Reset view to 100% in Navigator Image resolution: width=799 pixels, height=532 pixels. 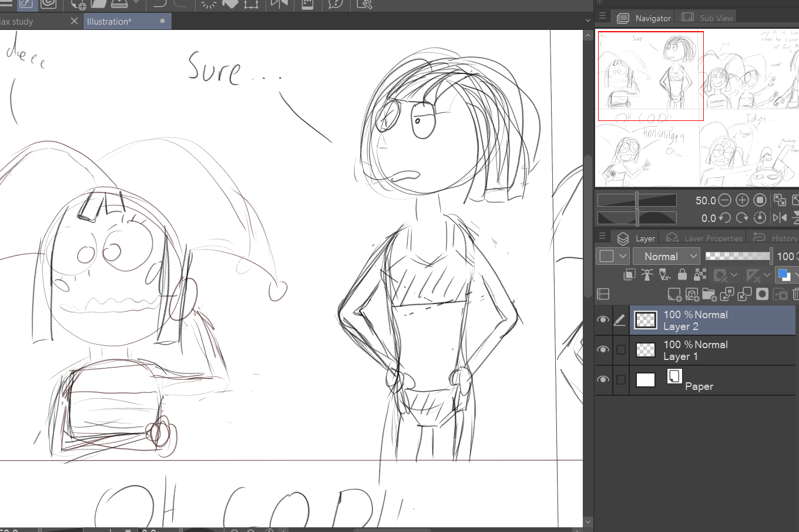pyautogui.click(x=760, y=200)
